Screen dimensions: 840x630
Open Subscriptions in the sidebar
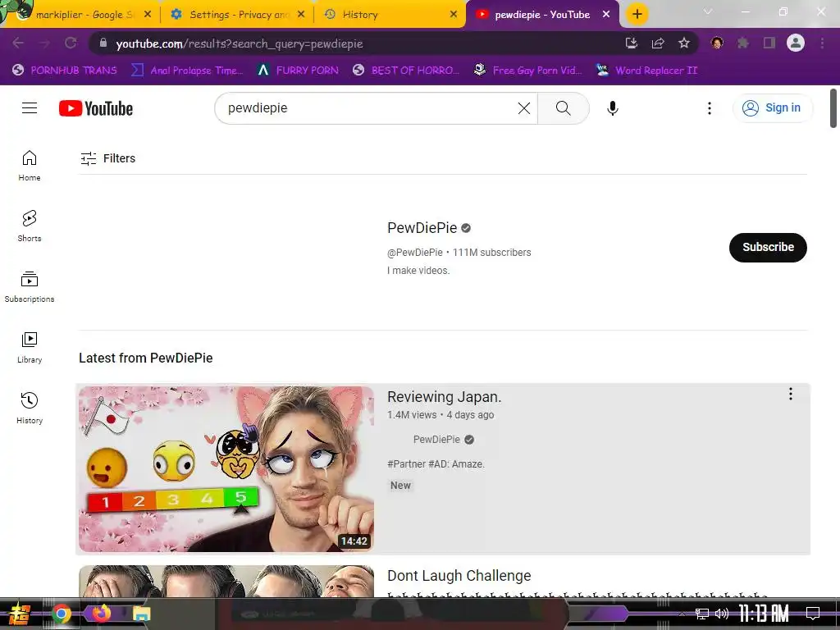[30, 286]
